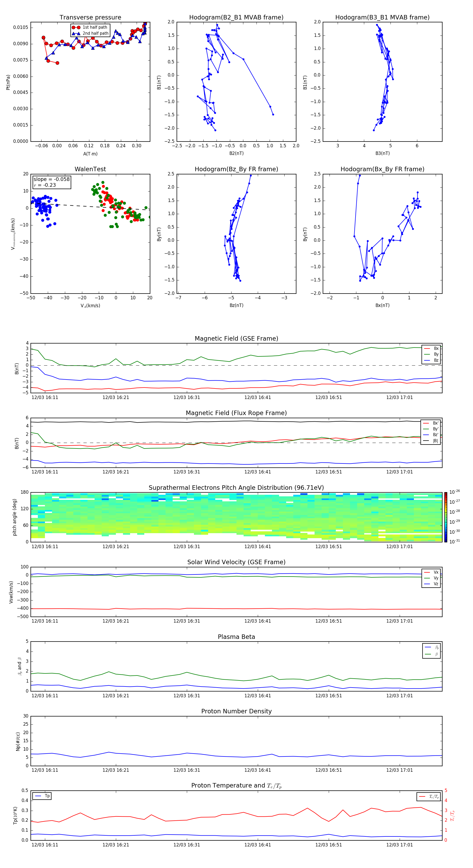Click the 'Plasma Beta' plot title
The width and height of the screenshot is (473, 868).
[x=236, y=637]
